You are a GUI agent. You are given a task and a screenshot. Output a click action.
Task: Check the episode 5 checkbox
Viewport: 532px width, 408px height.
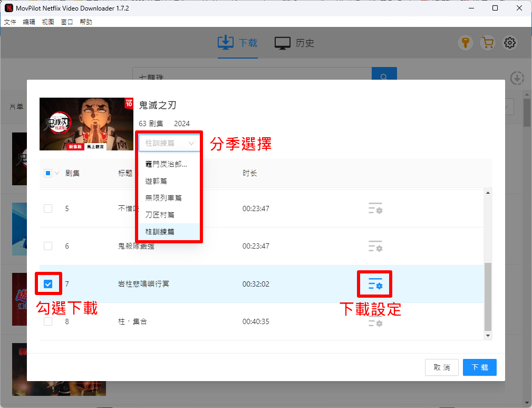48,208
